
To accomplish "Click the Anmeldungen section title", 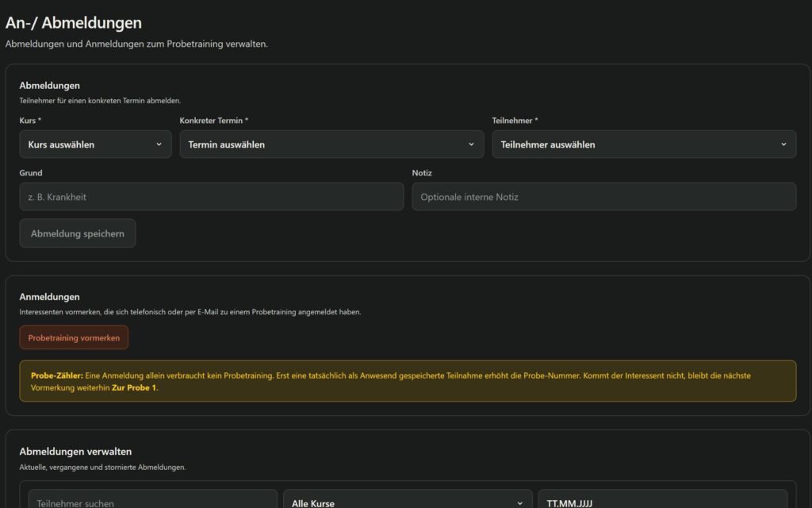I will (50, 297).
